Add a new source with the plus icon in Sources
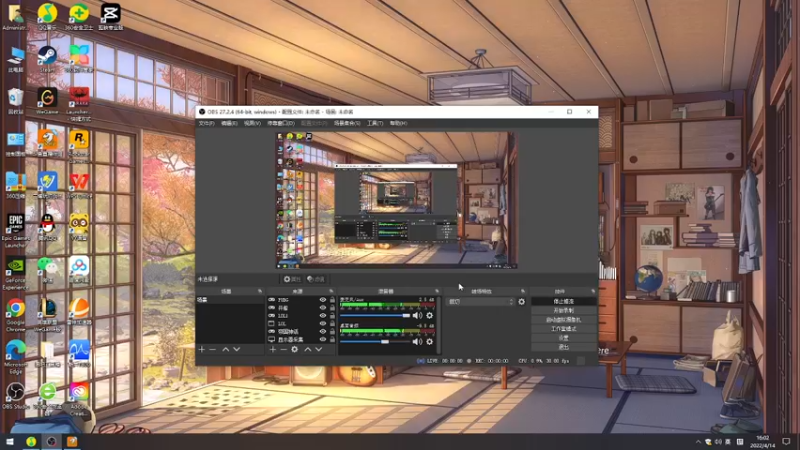This screenshot has width=800, height=450. point(272,349)
